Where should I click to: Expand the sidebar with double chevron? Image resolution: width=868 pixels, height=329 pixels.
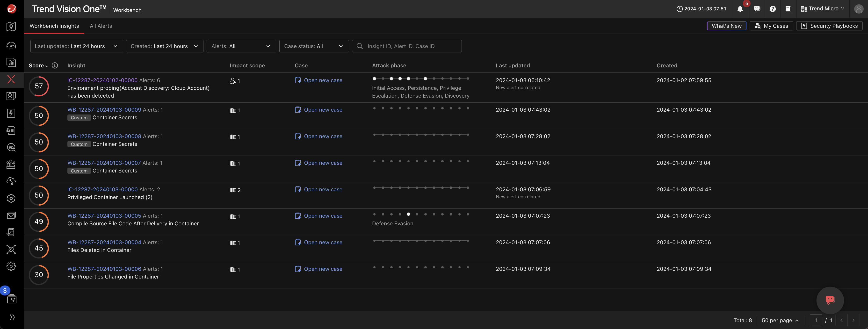tap(12, 317)
